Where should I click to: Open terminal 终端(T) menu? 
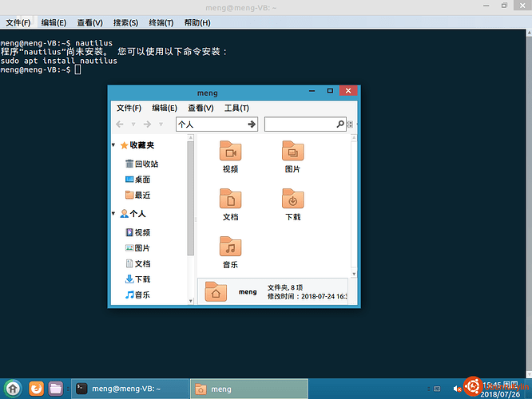[161, 22]
